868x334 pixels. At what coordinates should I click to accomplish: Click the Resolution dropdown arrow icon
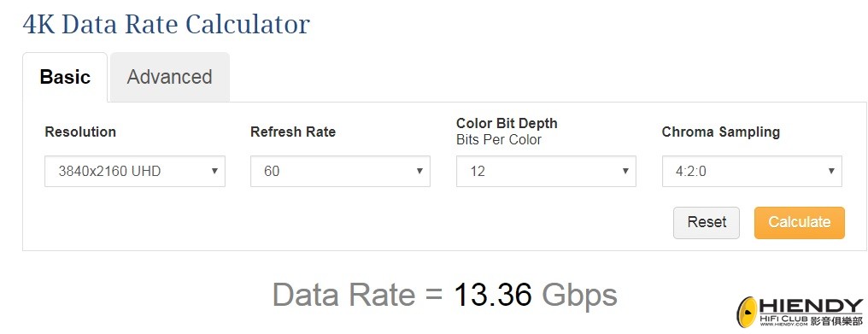(214, 171)
